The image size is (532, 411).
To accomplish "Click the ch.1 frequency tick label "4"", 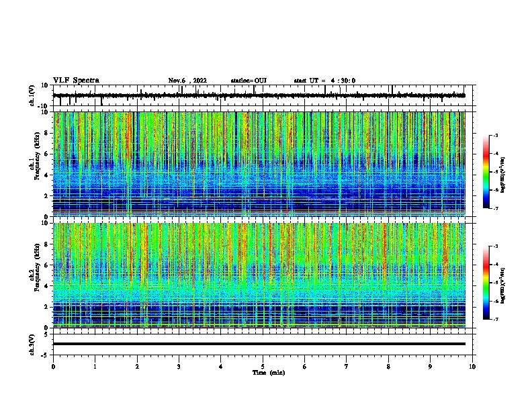I will (x=46, y=175).
